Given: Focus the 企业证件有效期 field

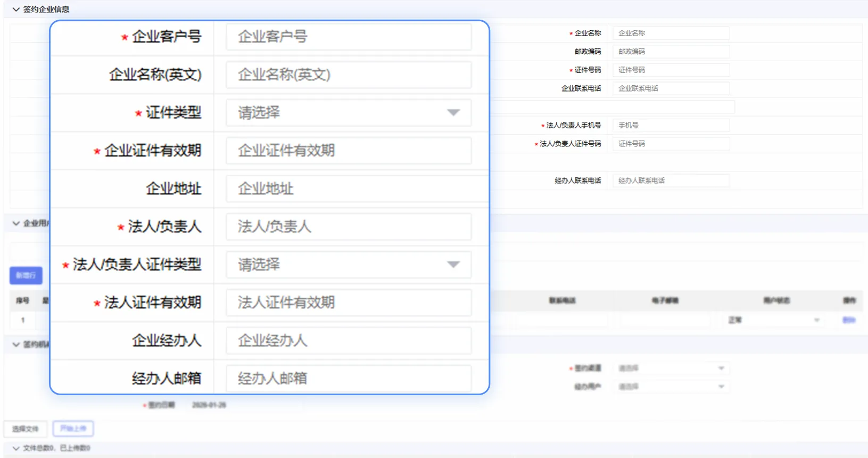Looking at the screenshot, I should click(x=348, y=151).
